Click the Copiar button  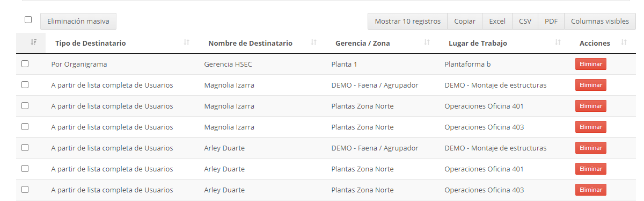tap(465, 21)
